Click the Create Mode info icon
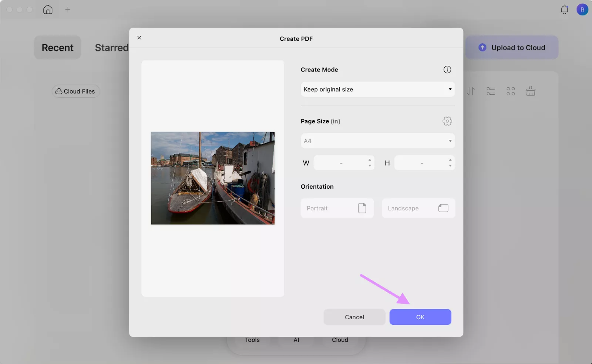The height and width of the screenshot is (364, 592). point(447,69)
